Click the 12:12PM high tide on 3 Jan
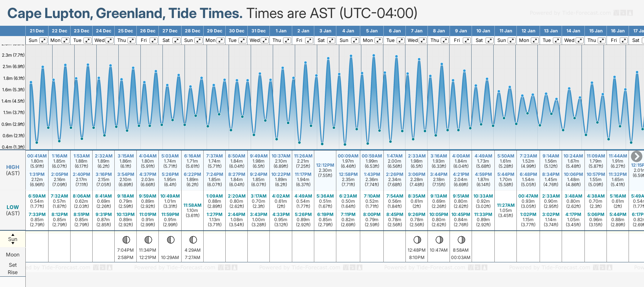The height and width of the screenshot is (287, 644). pyautogui.click(x=325, y=165)
